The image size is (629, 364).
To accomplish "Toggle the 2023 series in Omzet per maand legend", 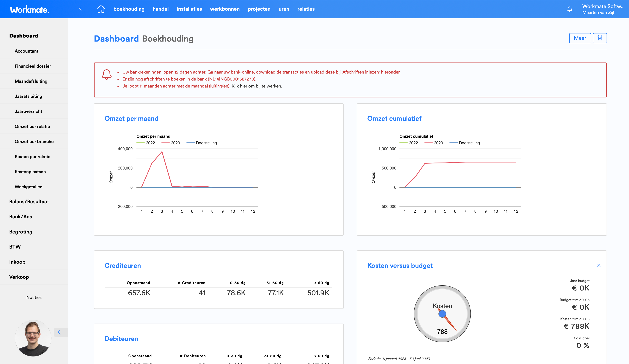I will point(171,143).
